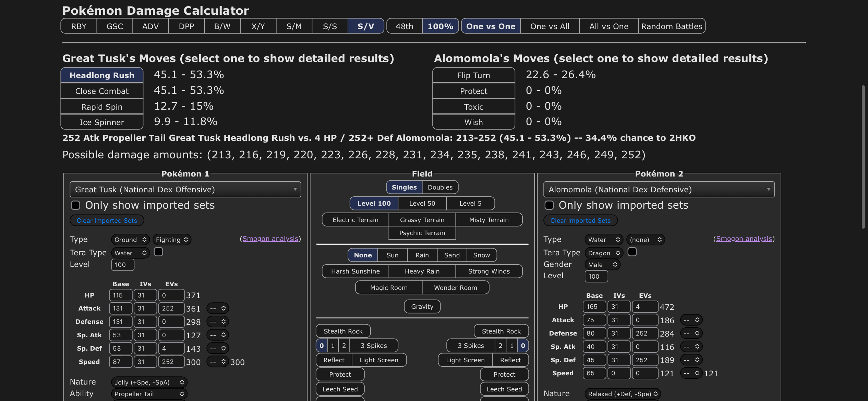
Task: Enable Misty Terrain
Action: 489,220
